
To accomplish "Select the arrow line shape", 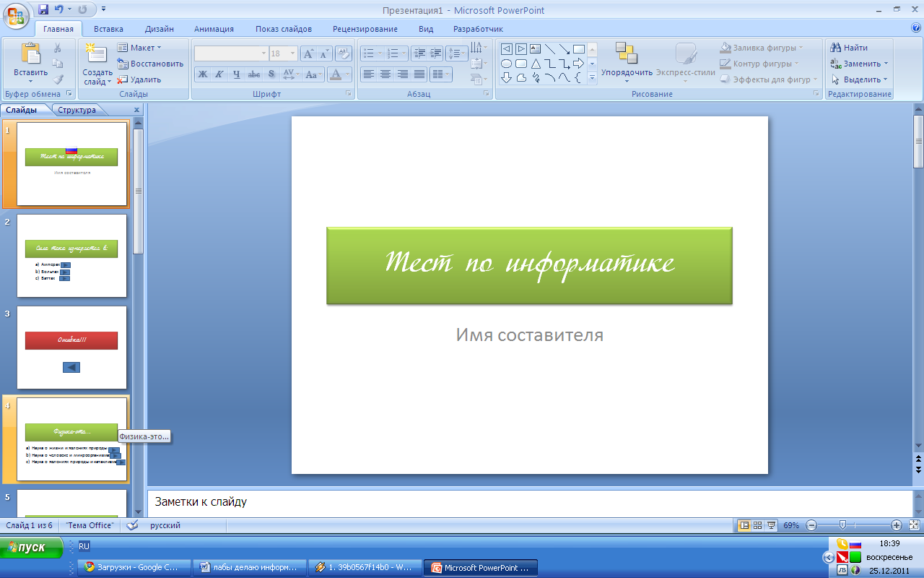I will click(x=565, y=49).
